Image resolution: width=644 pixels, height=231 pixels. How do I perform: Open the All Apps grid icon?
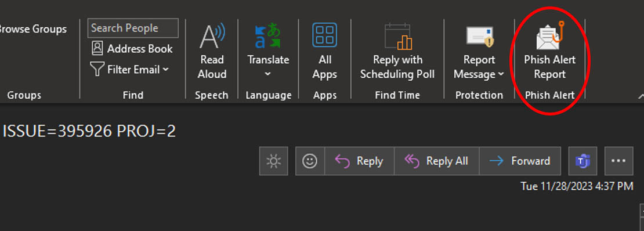click(324, 35)
